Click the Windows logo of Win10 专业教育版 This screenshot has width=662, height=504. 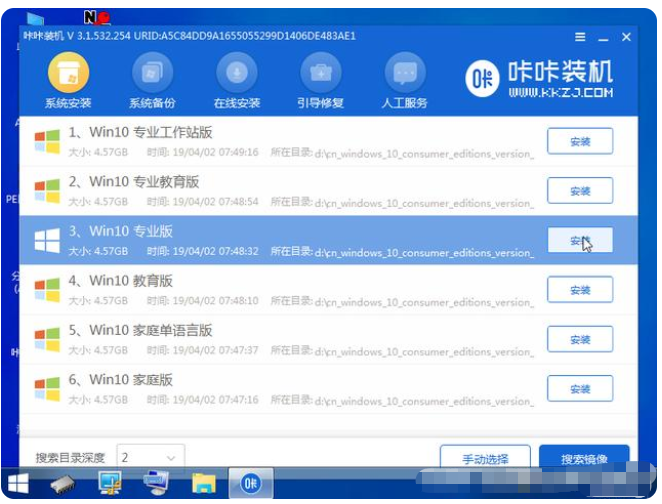pos(47,191)
